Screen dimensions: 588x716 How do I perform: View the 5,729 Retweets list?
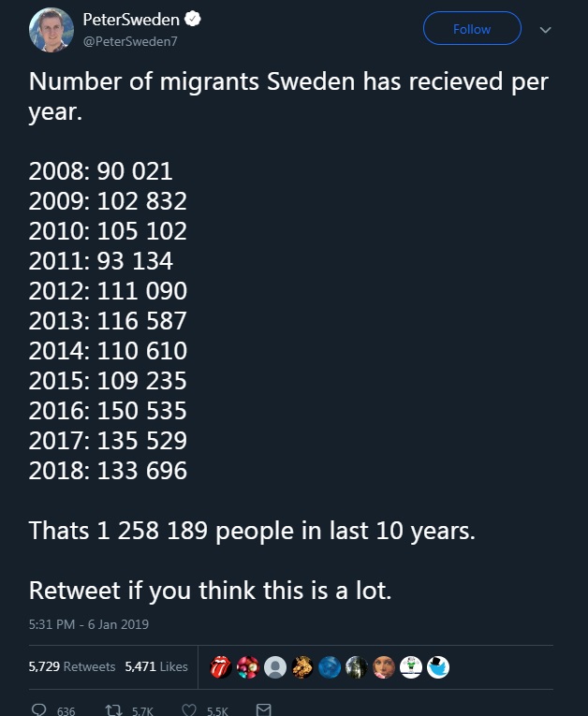tap(72, 666)
